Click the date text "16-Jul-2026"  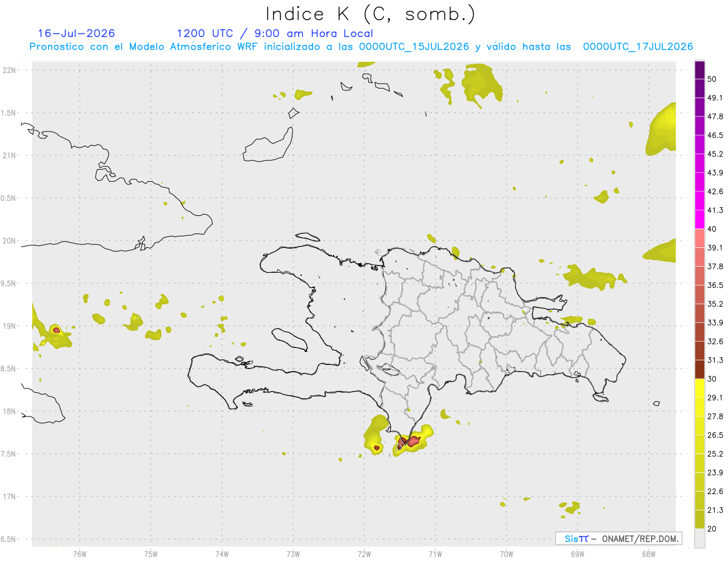[76, 33]
